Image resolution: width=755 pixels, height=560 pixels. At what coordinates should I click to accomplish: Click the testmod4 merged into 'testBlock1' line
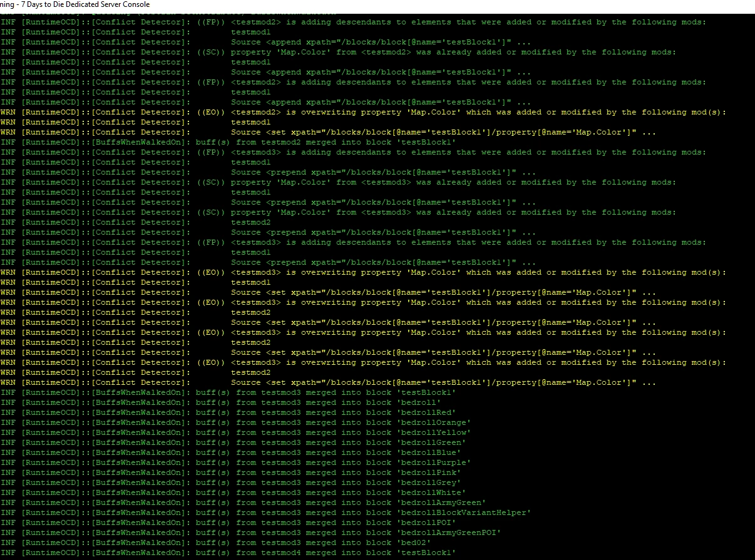click(229, 552)
